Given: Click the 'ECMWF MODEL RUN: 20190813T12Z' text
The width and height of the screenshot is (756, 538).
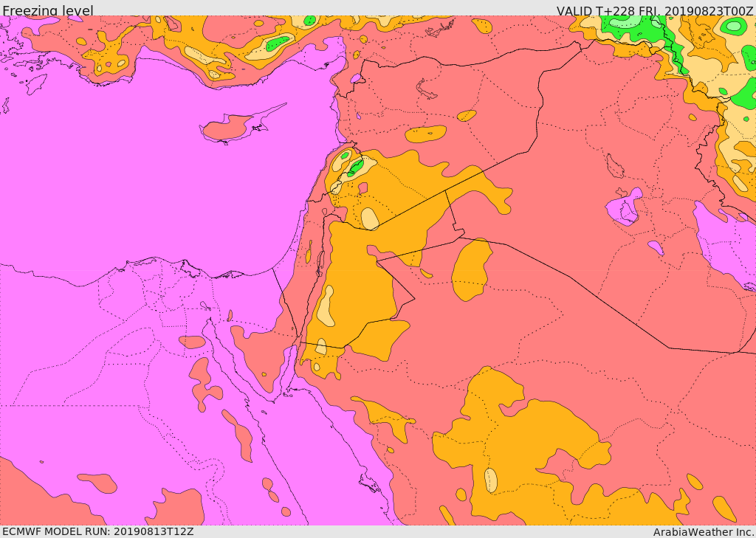Looking at the screenshot, I should (x=98, y=532).
